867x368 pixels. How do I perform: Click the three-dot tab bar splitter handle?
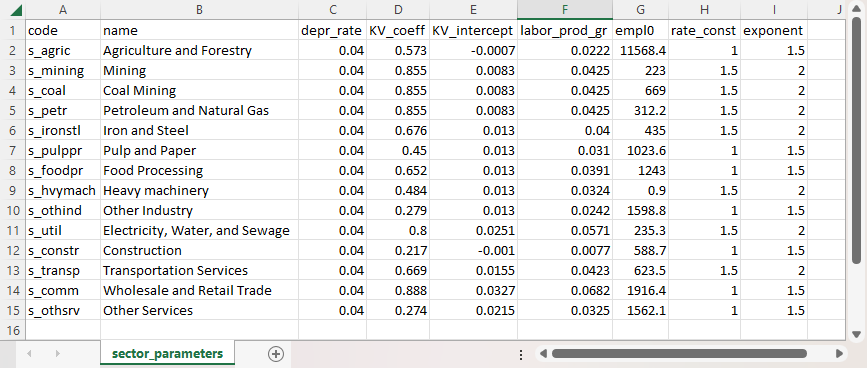point(521,354)
